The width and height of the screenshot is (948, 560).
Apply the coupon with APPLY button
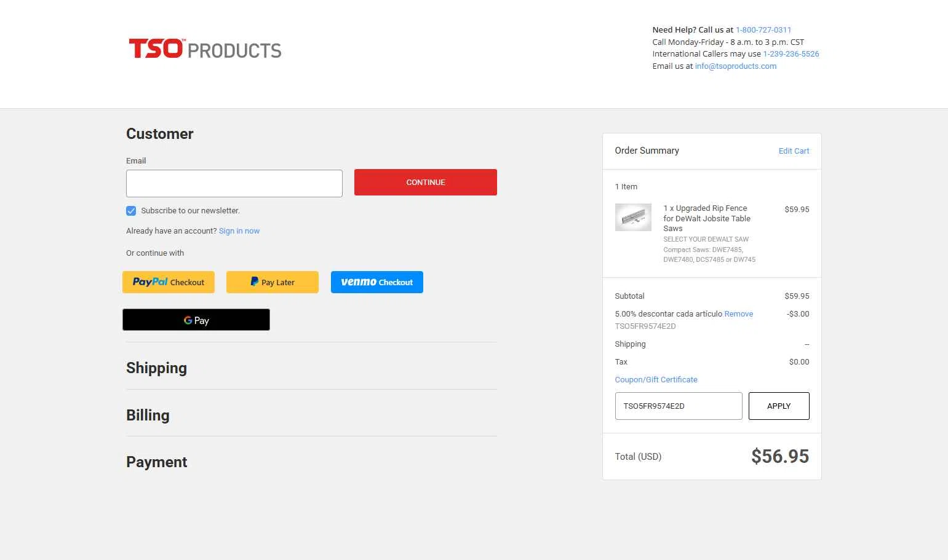pos(779,406)
